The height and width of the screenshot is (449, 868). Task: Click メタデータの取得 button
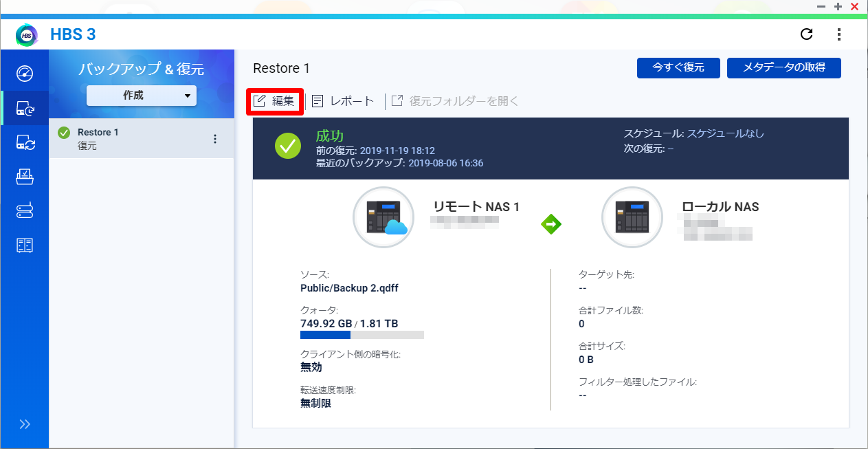(784, 67)
